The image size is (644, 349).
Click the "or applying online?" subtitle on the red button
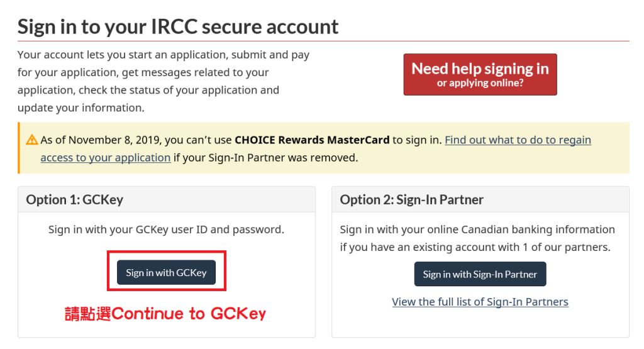click(x=480, y=83)
